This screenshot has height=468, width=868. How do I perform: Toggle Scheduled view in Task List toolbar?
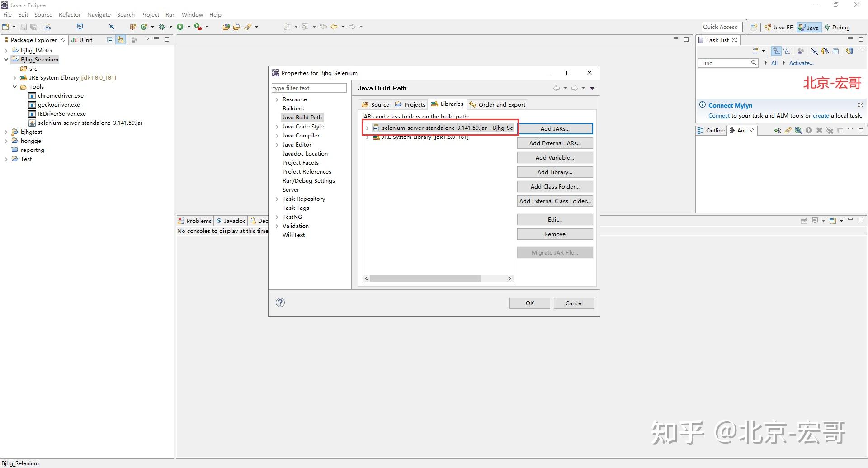pos(787,51)
